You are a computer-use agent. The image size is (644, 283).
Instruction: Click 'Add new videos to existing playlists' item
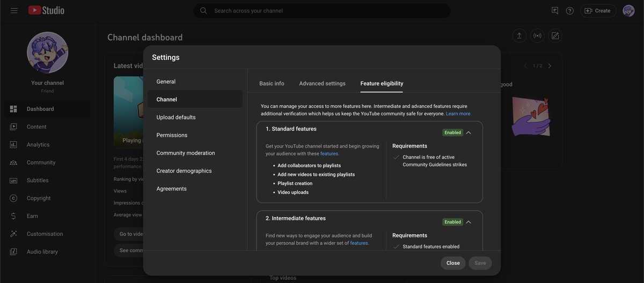coord(316,175)
